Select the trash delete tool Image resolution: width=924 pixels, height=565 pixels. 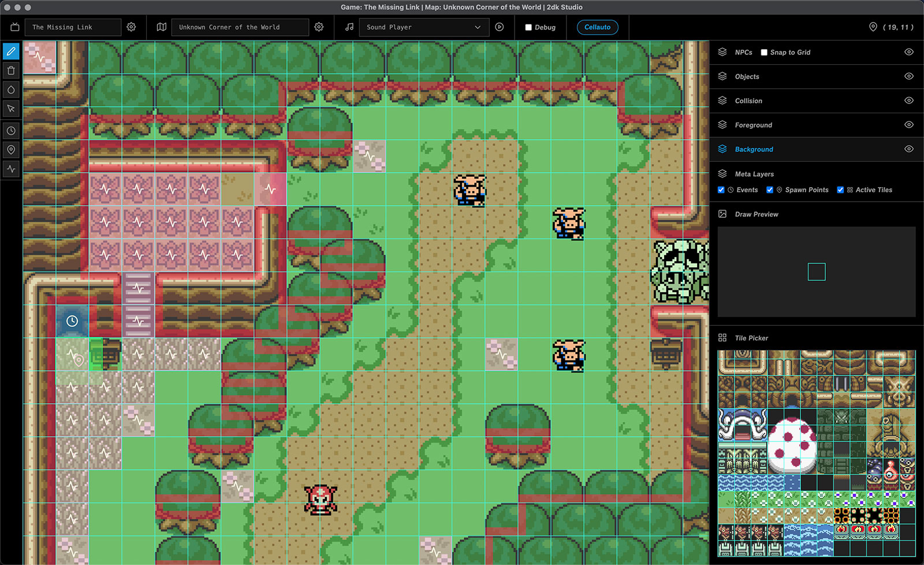[x=11, y=70]
